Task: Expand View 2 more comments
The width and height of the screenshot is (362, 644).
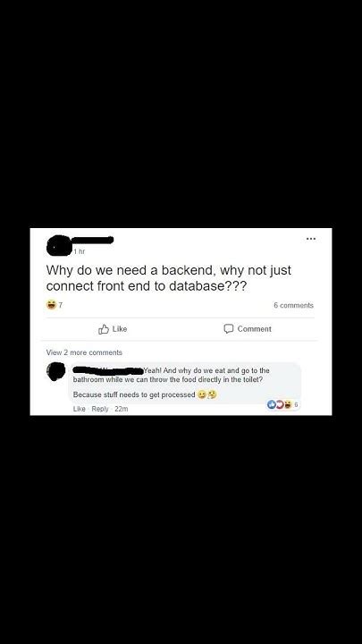Action: click(84, 352)
